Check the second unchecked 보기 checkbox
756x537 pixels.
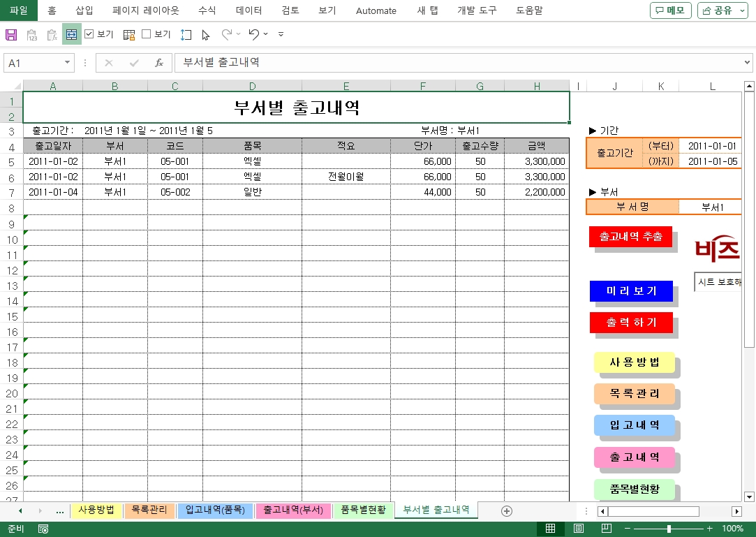(147, 34)
